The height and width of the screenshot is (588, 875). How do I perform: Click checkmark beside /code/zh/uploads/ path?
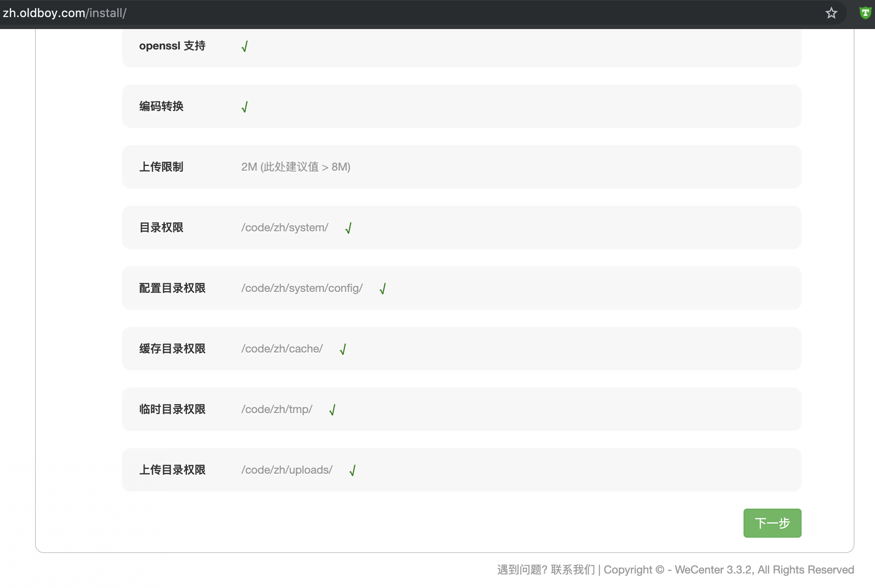tap(353, 470)
